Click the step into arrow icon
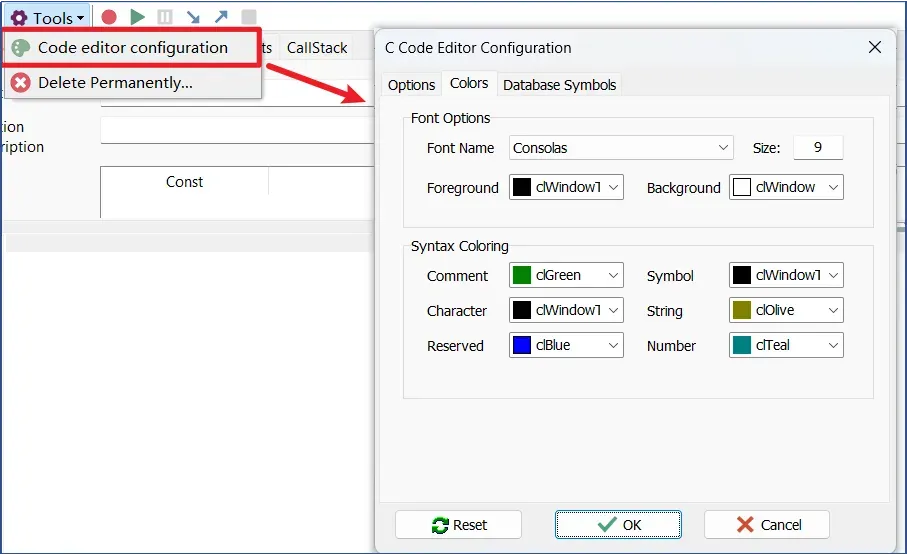The image size is (907, 554). point(193,17)
